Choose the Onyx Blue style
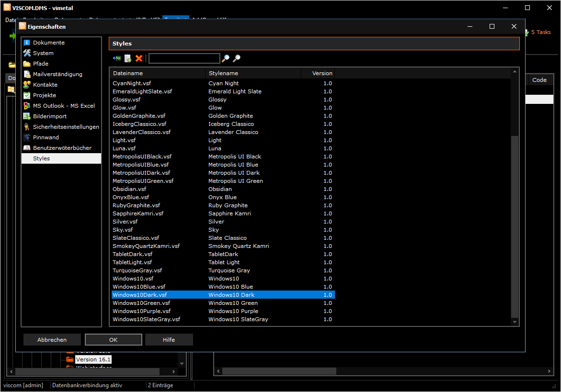The width and height of the screenshot is (561, 392). pos(222,197)
